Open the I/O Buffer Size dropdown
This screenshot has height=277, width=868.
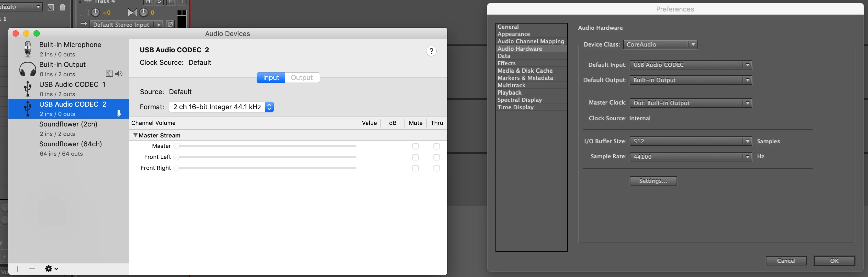(691, 141)
